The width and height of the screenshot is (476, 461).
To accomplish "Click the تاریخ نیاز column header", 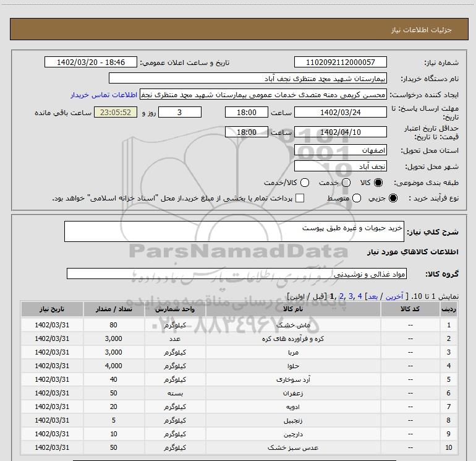I will click(52, 309).
